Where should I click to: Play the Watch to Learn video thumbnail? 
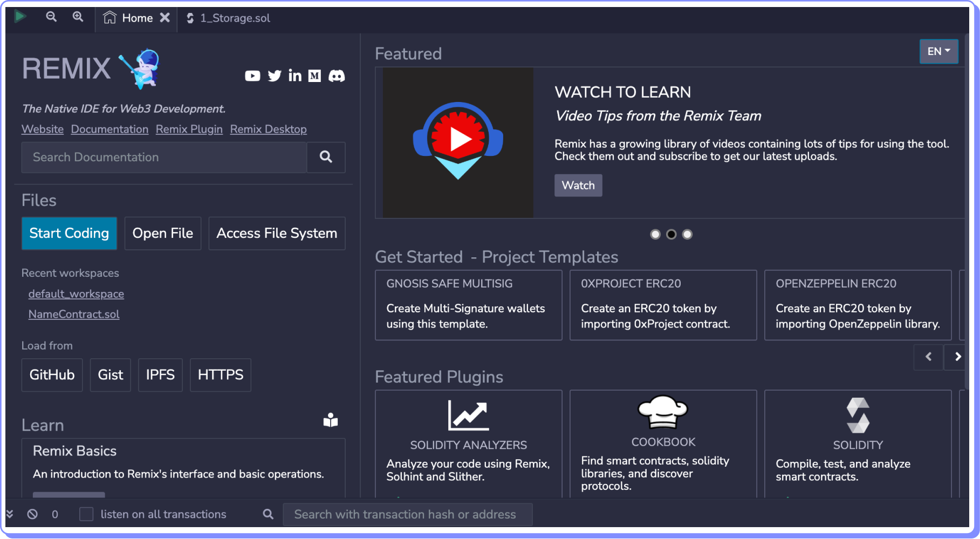tap(458, 142)
